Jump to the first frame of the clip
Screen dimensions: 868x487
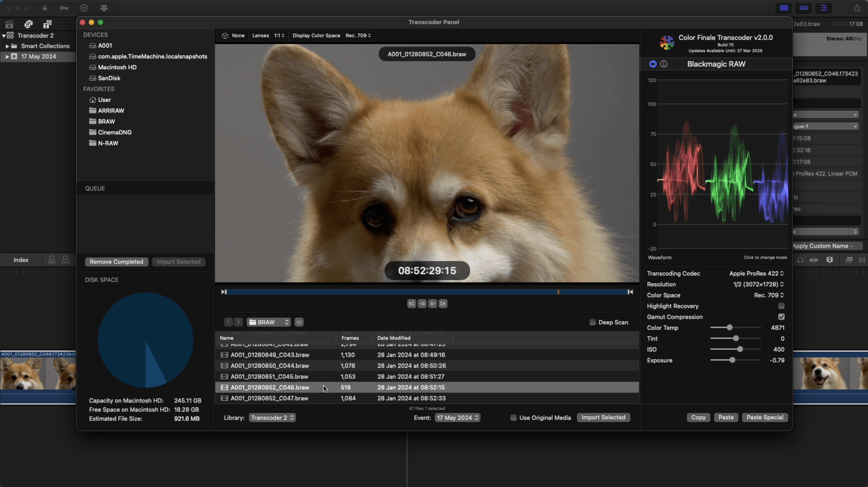[x=411, y=303]
